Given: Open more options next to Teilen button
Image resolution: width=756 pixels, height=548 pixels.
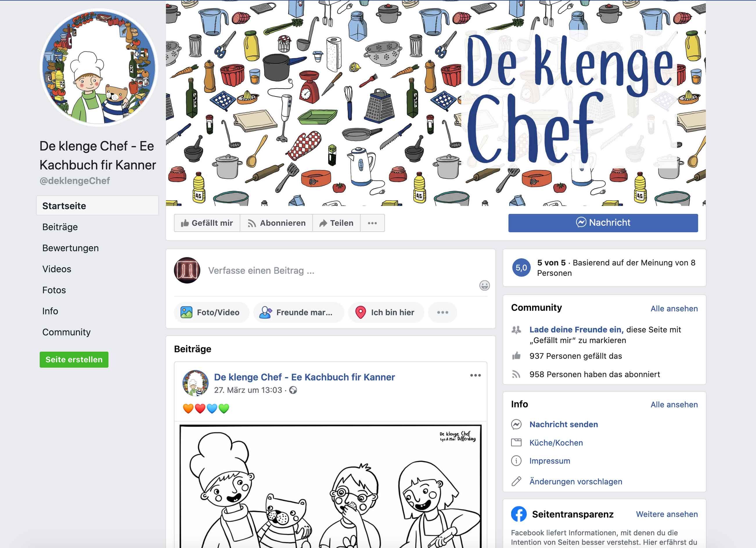Looking at the screenshot, I should (x=372, y=223).
